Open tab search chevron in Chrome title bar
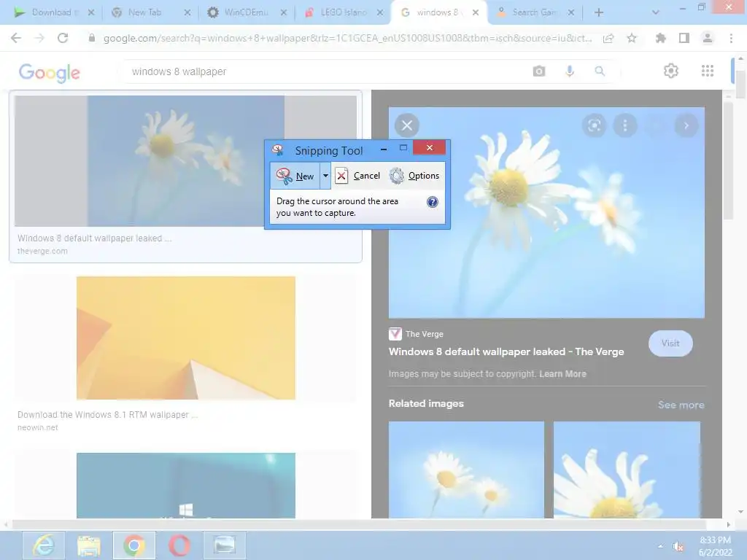Image resolution: width=747 pixels, height=560 pixels. click(x=656, y=12)
